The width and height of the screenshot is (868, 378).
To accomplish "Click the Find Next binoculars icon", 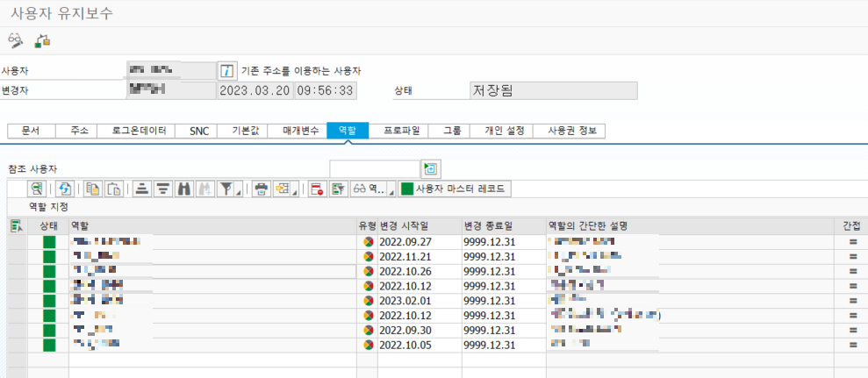I will tap(204, 189).
